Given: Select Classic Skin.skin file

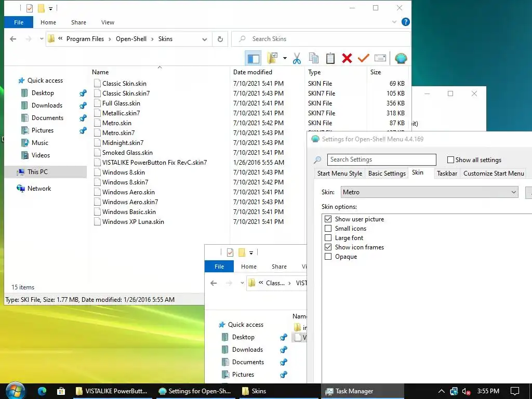Looking at the screenshot, I should [125, 84].
